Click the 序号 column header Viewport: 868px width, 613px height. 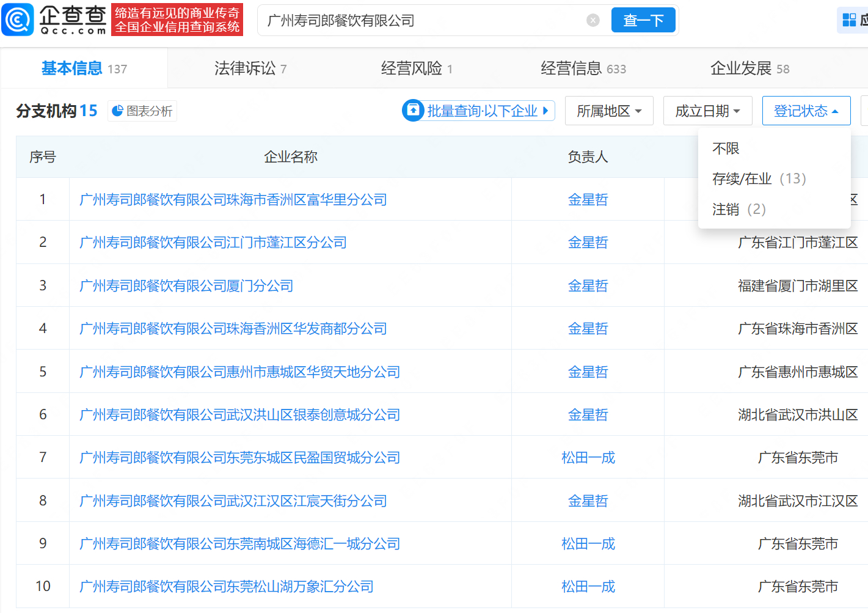click(43, 157)
